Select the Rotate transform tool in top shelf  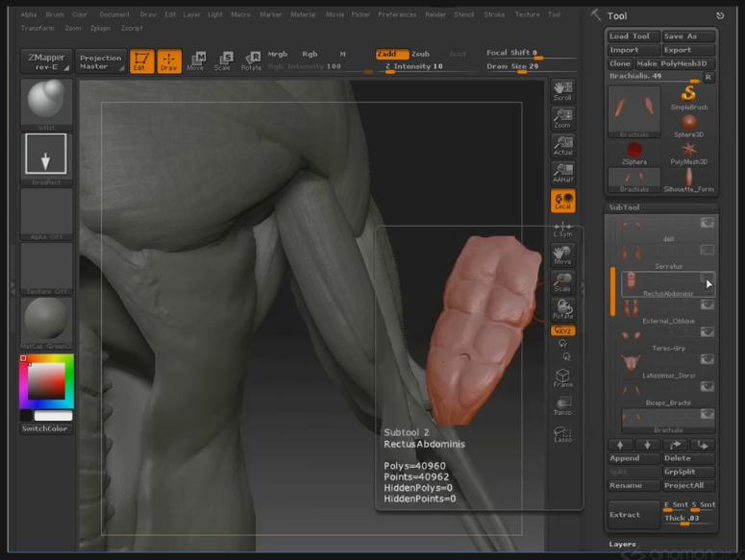[251, 61]
